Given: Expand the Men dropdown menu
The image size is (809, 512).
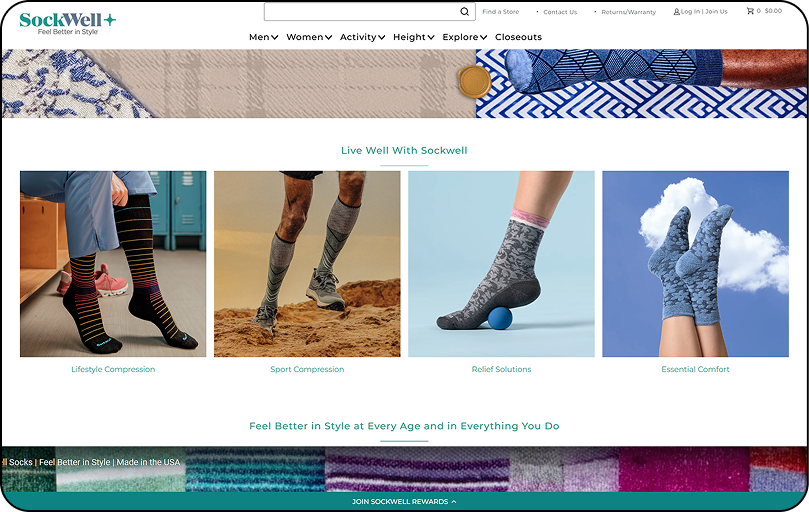Looking at the screenshot, I should [263, 37].
